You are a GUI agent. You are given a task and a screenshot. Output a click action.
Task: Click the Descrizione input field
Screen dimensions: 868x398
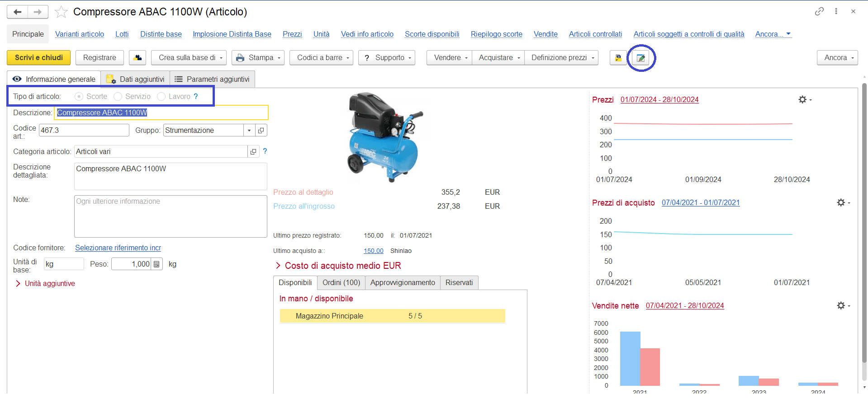(x=161, y=112)
